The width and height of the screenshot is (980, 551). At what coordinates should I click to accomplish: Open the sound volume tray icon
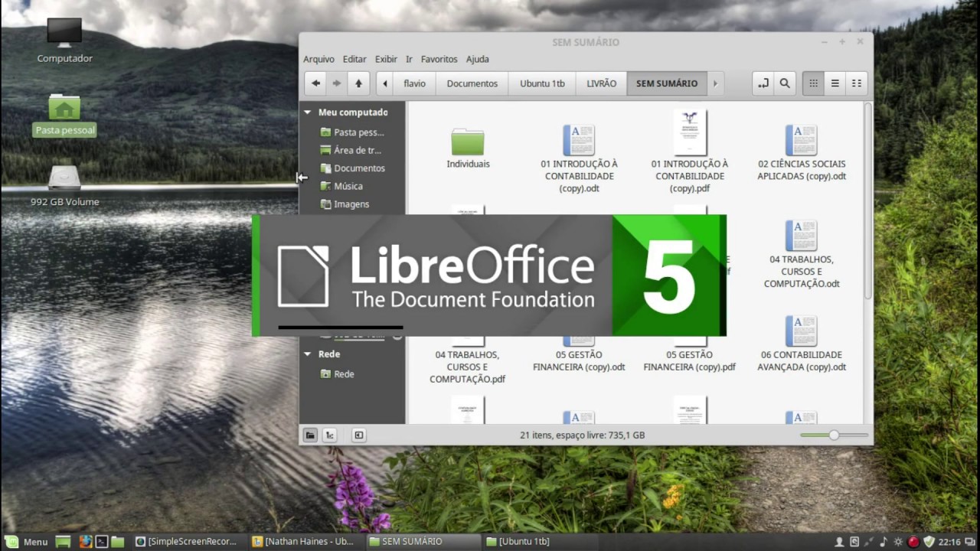[x=884, y=542]
